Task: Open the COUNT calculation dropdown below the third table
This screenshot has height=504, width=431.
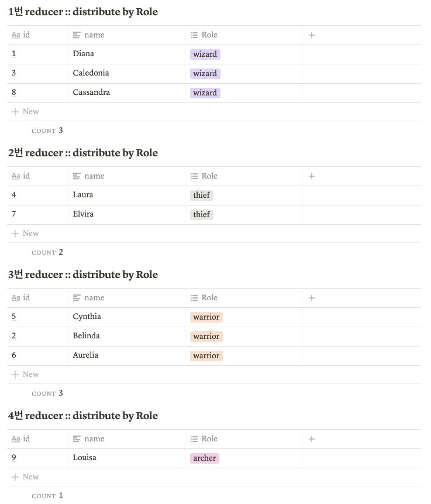Action: pyautogui.click(x=47, y=393)
